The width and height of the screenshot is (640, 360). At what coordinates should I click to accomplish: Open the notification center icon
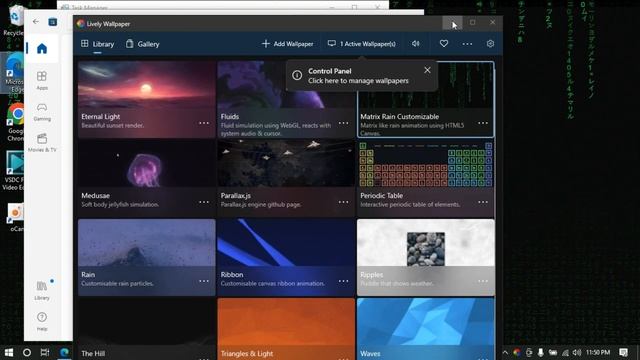(x=623, y=352)
